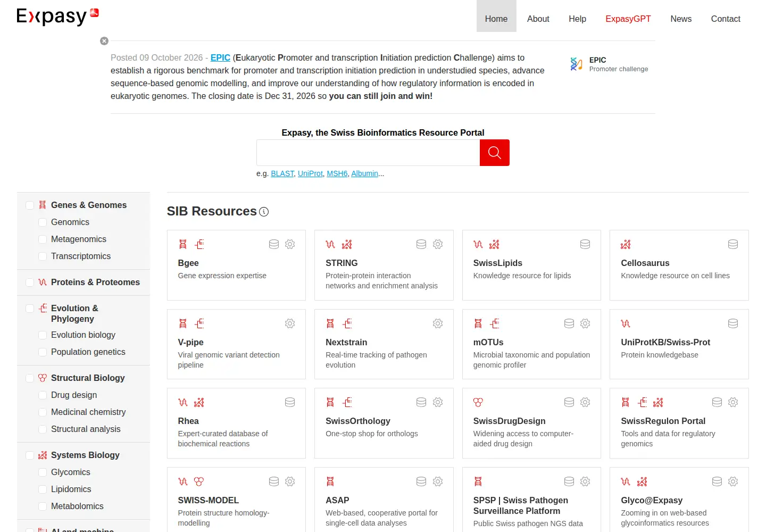Tick the Lipidomics filter checkbox
The height and width of the screenshot is (532, 766).
43,489
